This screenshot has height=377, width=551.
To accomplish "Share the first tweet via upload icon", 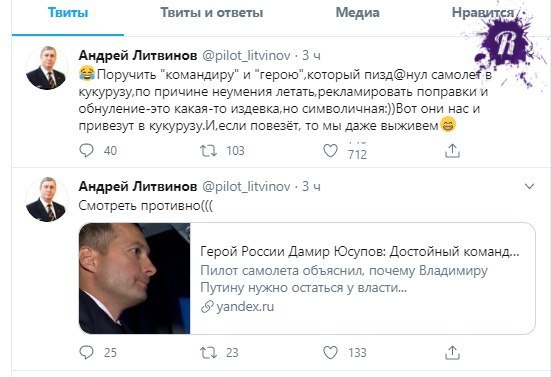I will point(452,150).
